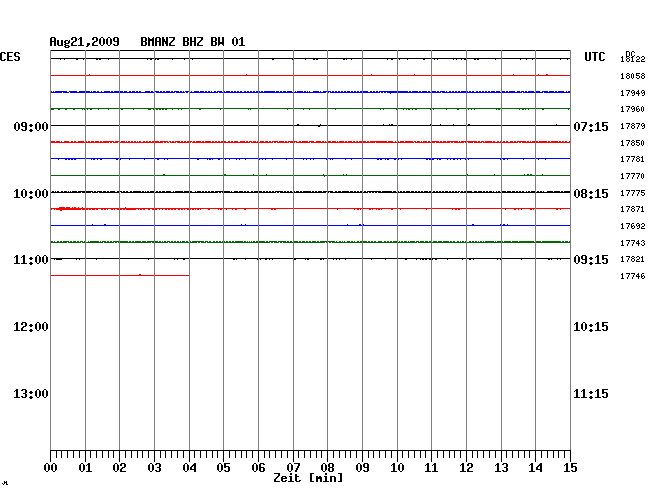Click the 07:15 UTC time label

coord(591,126)
